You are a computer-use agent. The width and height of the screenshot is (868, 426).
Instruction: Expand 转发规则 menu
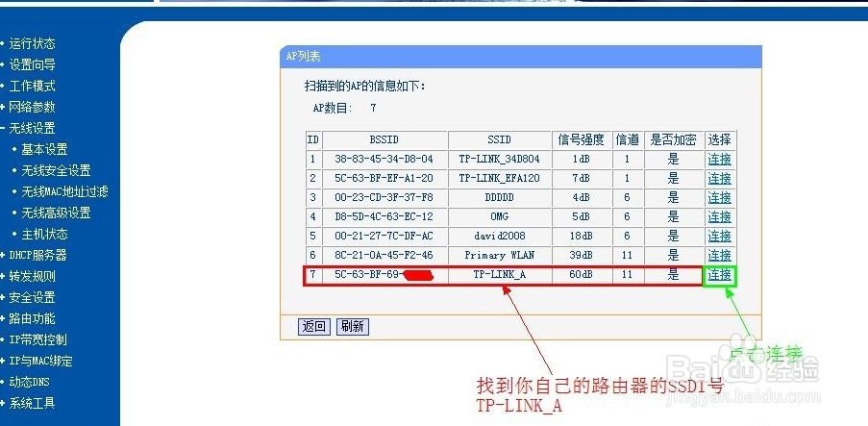point(32,276)
